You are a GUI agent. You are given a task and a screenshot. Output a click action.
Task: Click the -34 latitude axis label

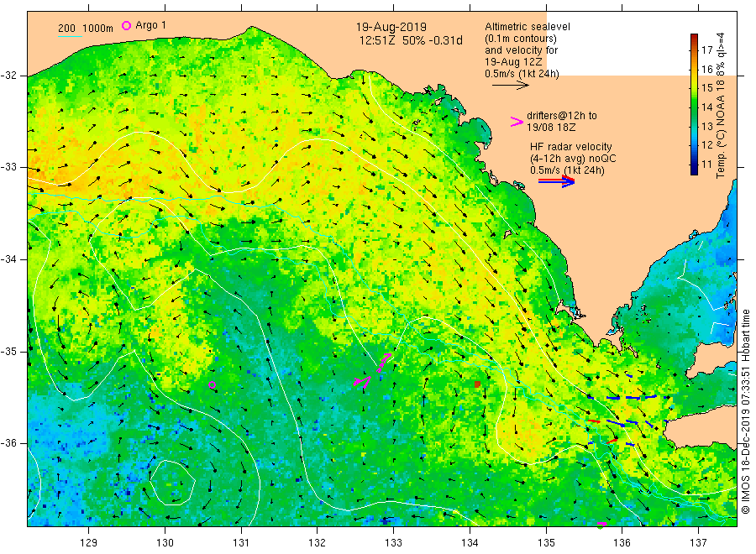click(x=8, y=259)
